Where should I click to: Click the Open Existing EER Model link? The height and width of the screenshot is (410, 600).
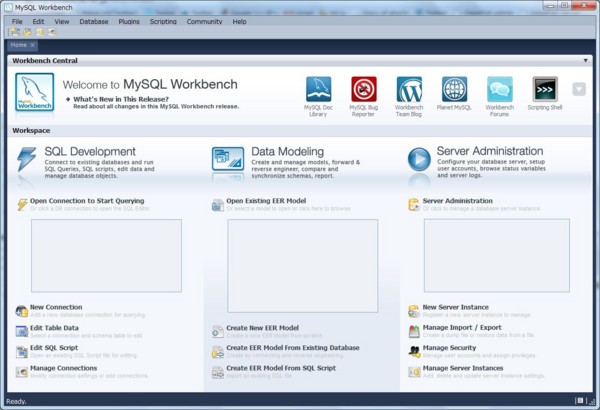coord(266,201)
